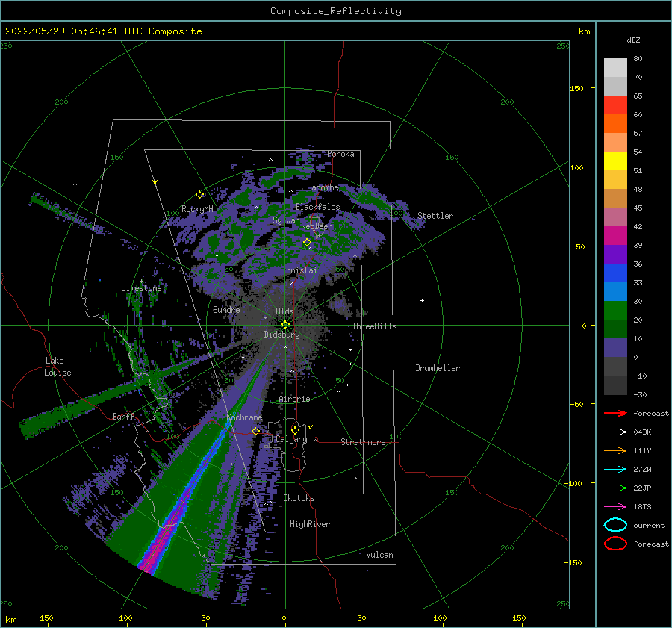Click the 04DK legend label

[642, 432]
